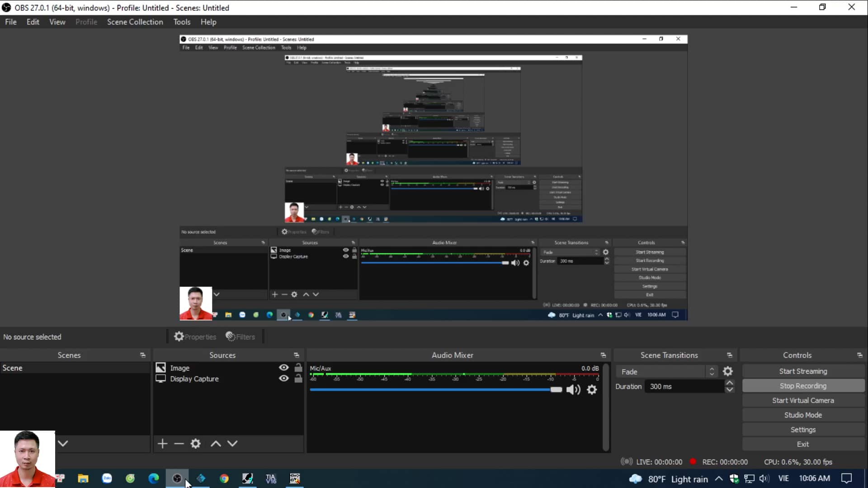This screenshot has width=868, height=488.
Task: Open TIA V16 from the taskbar
Action: (x=271, y=479)
